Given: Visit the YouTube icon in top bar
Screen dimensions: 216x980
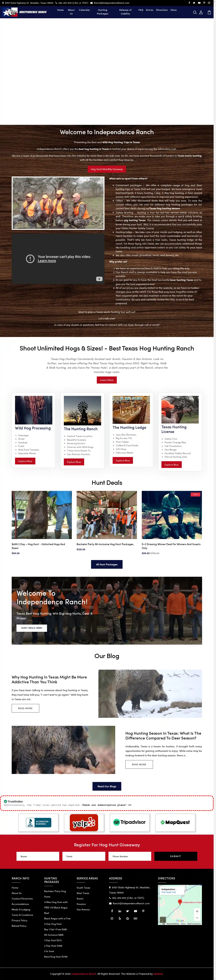Looking at the screenshot, I should pos(199,3).
